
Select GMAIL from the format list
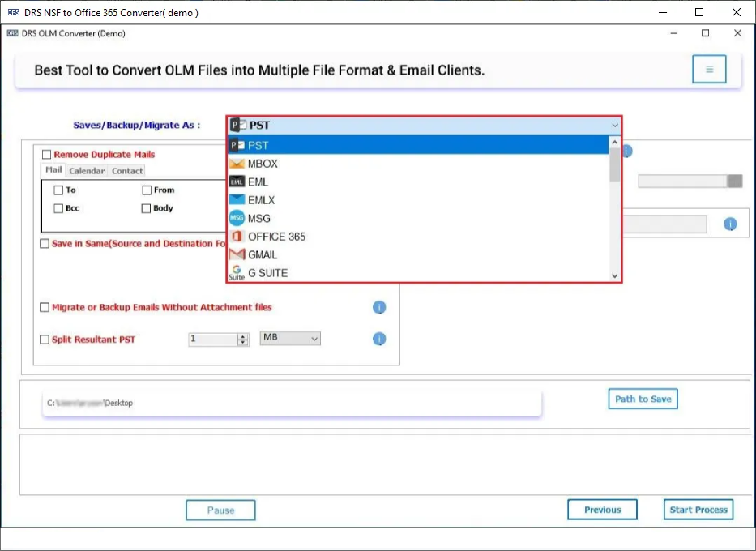tap(418, 254)
